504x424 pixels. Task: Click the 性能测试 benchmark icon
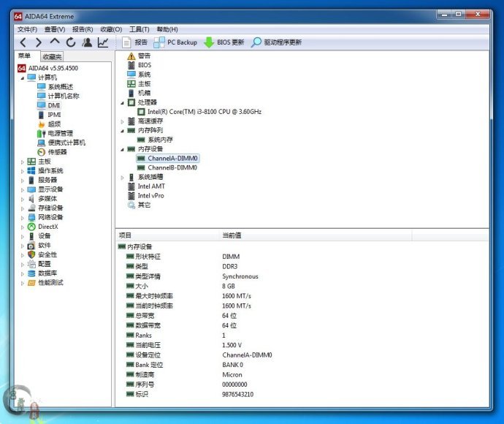(31, 283)
